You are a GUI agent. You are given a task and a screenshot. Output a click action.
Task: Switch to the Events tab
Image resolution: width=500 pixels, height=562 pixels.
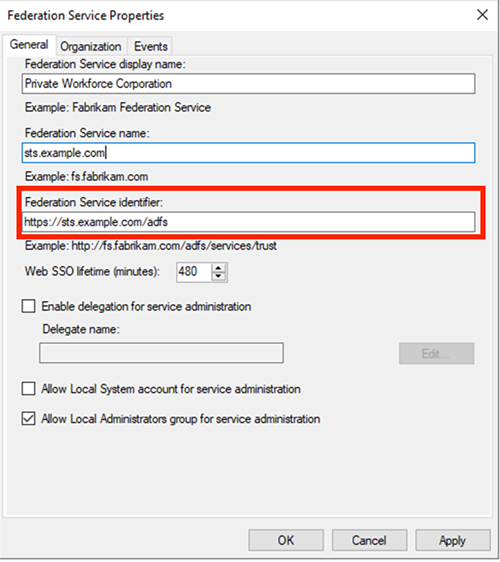[151, 46]
